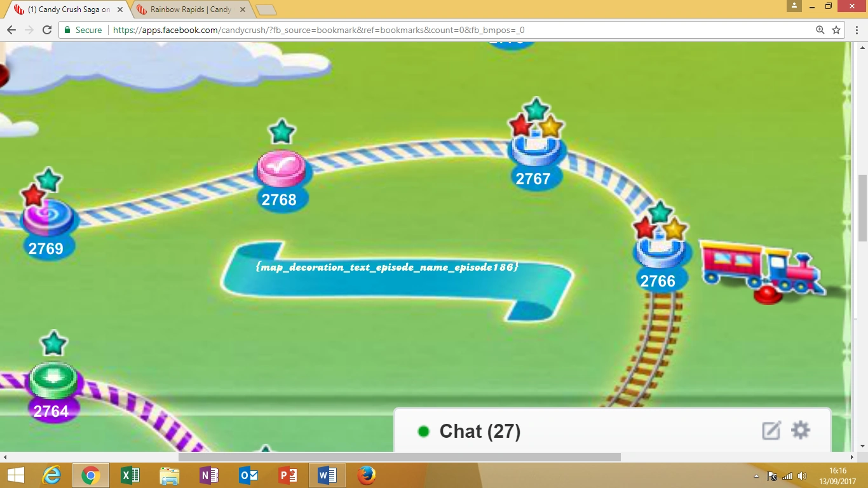The image size is (868, 488).
Task: Close the Candy Crush Saga tab
Action: pos(120,10)
